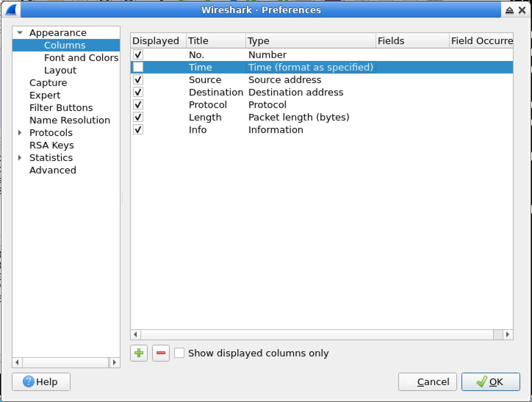The image size is (532, 402).
Task: Enable Displayed checkbox for Time column
Action: 138,67
